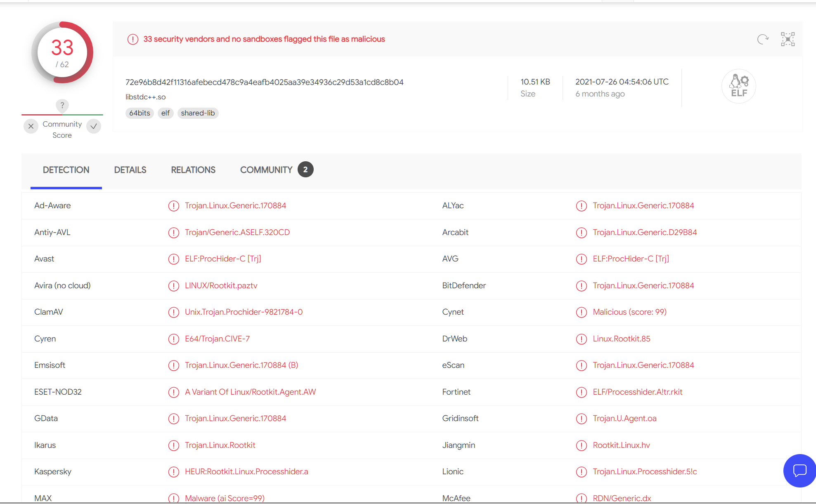The image size is (816, 504).
Task: Open the similarity graph icon
Action: [x=788, y=39]
